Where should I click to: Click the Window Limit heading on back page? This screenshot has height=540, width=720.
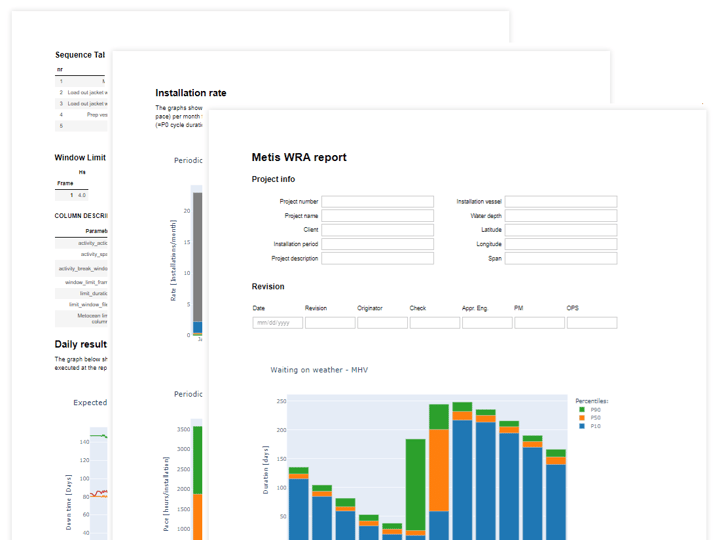click(80, 158)
